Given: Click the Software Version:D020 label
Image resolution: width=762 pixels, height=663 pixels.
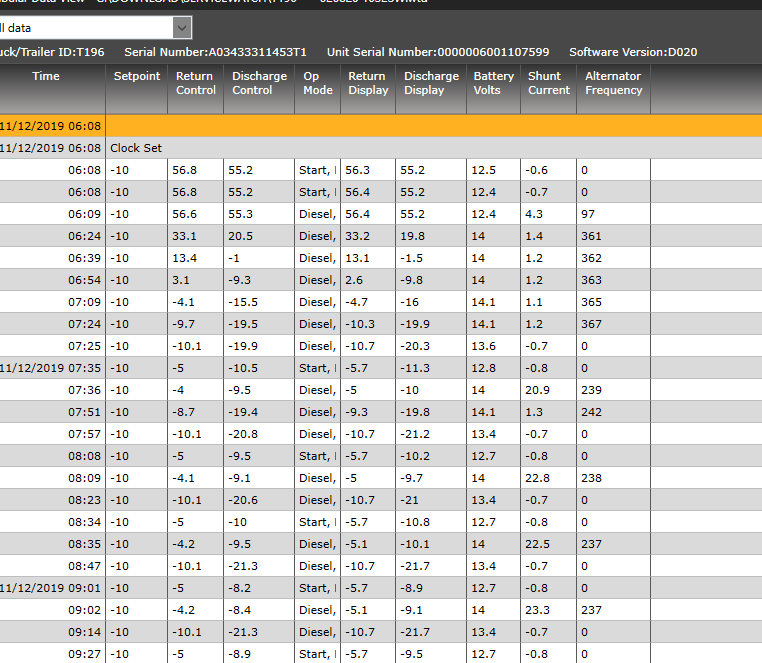Looking at the screenshot, I should pos(633,52).
